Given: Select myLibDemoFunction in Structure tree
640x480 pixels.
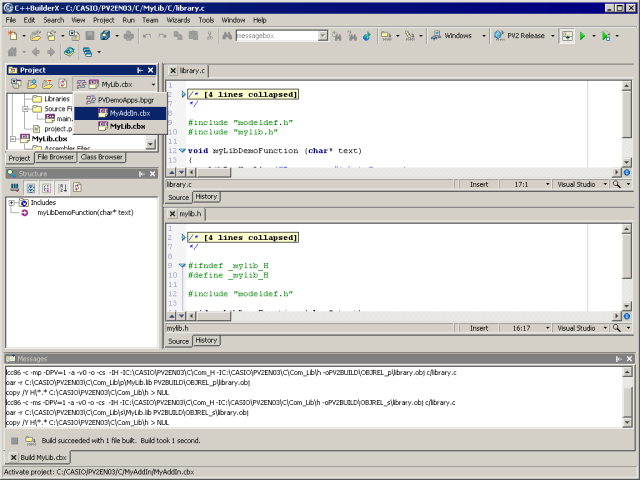Looking at the screenshot, I should (x=85, y=213).
